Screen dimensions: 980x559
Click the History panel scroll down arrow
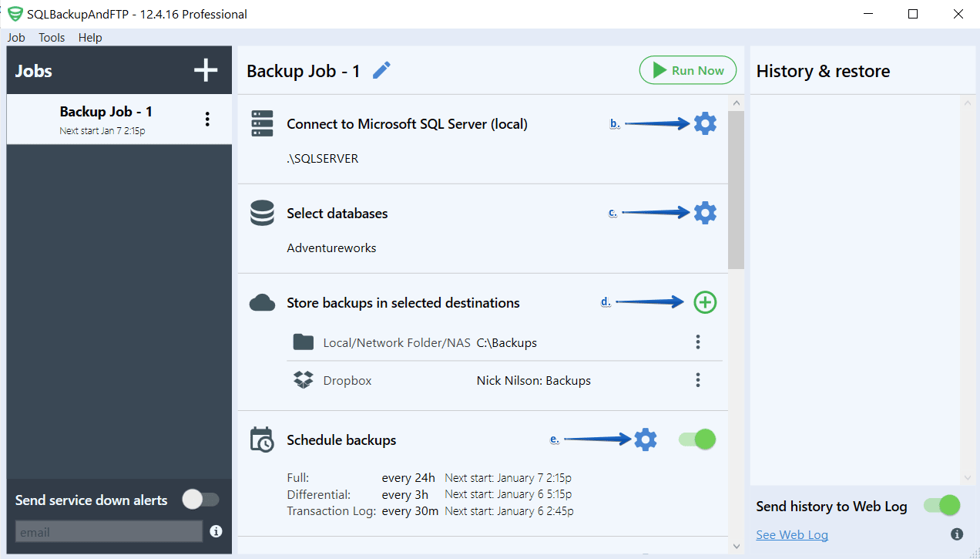[x=968, y=478]
